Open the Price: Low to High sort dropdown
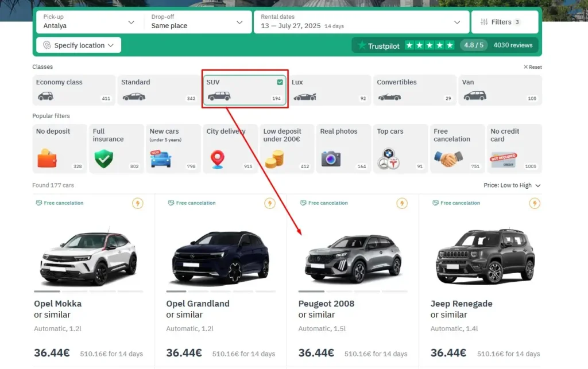This screenshot has height=369, width=588. coord(512,185)
